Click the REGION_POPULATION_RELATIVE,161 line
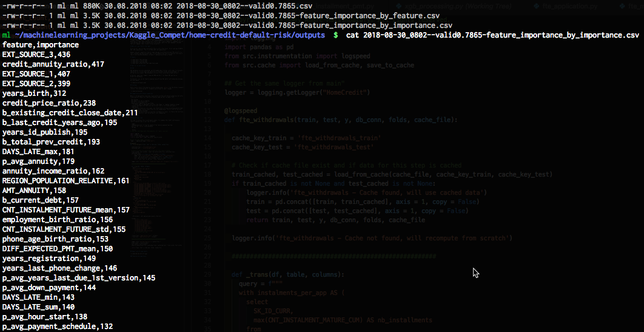The image size is (644, 332). tap(65, 181)
